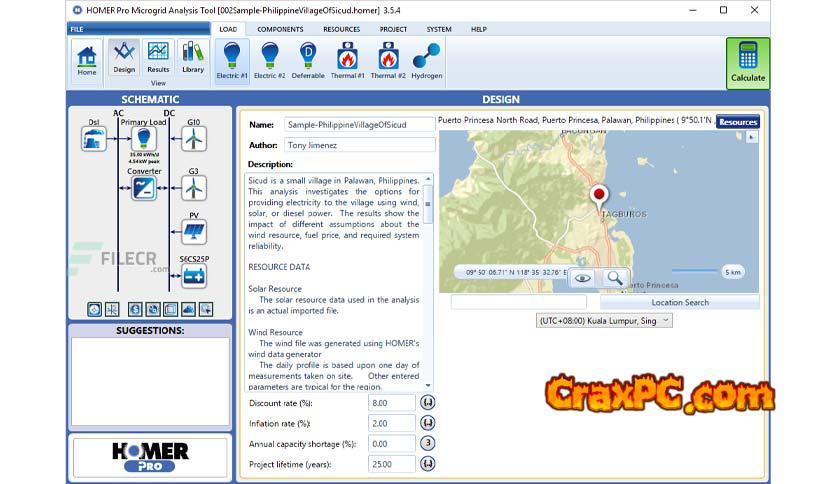836x484 pixels.
Task: Click the red location pin on map
Action: tap(599, 196)
